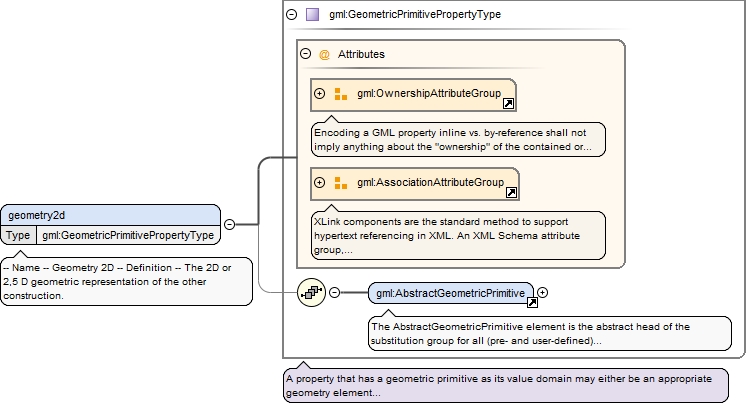Select the geometry2d element header

click(111, 215)
